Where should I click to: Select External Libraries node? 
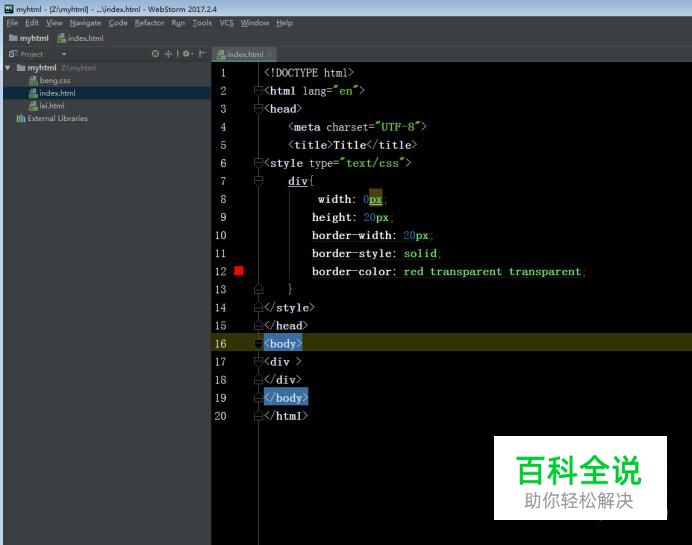point(52,119)
